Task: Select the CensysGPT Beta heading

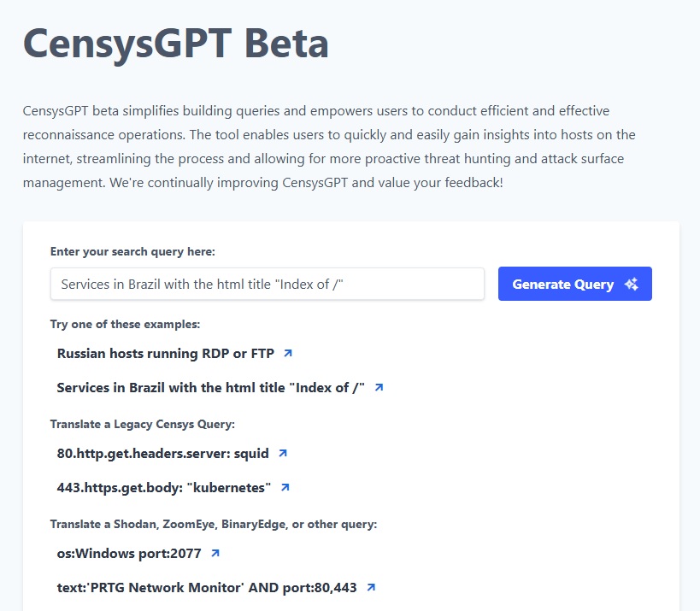Action: click(176, 43)
